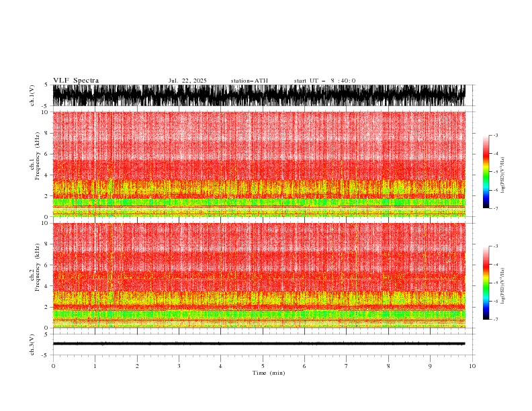Click ch.2 colorbar log(PSD) label
The height and width of the screenshot is (411, 532).
pyautogui.click(x=502, y=286)
